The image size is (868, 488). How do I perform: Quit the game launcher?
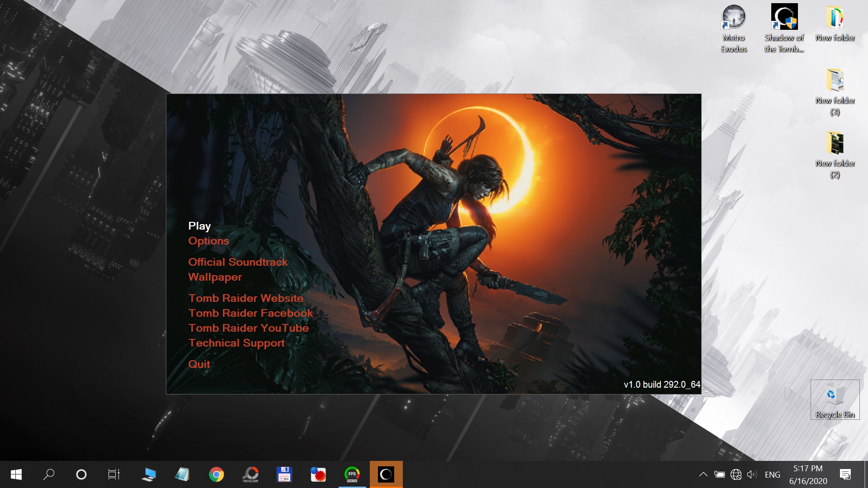click(199, 364)
